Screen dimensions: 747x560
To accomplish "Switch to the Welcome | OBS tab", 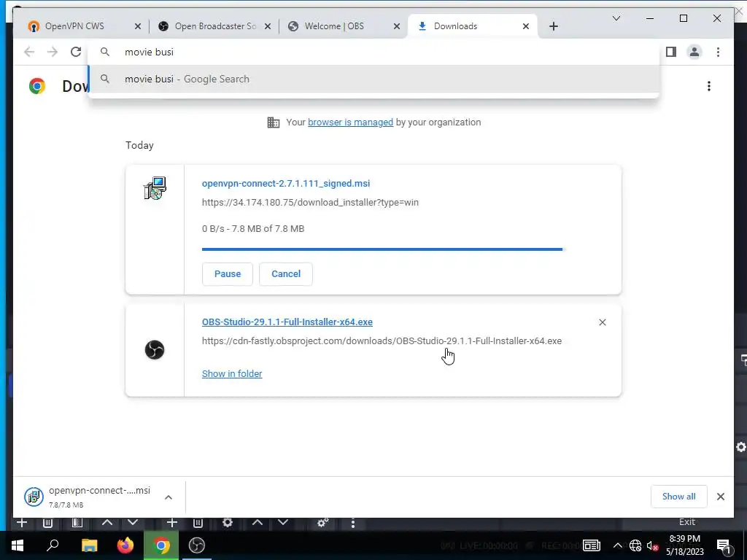I will tap(343, 26).
